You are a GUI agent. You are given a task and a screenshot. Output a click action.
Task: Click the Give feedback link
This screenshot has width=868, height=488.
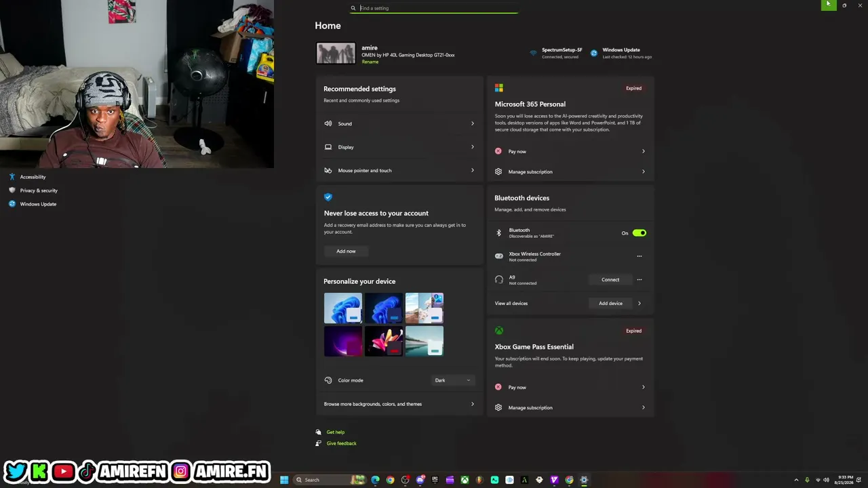(x=341, y=443)
